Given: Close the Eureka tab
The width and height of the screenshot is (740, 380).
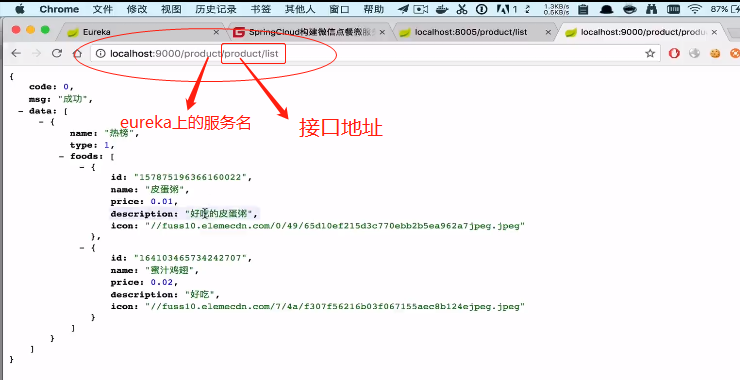Looking at the screenshot, I should (216, 32).
